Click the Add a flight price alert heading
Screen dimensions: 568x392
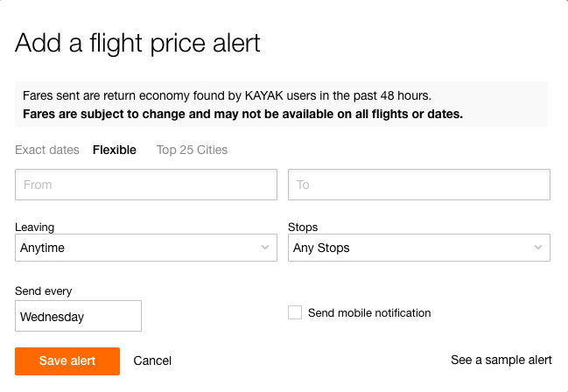click(x=137, y=44)
